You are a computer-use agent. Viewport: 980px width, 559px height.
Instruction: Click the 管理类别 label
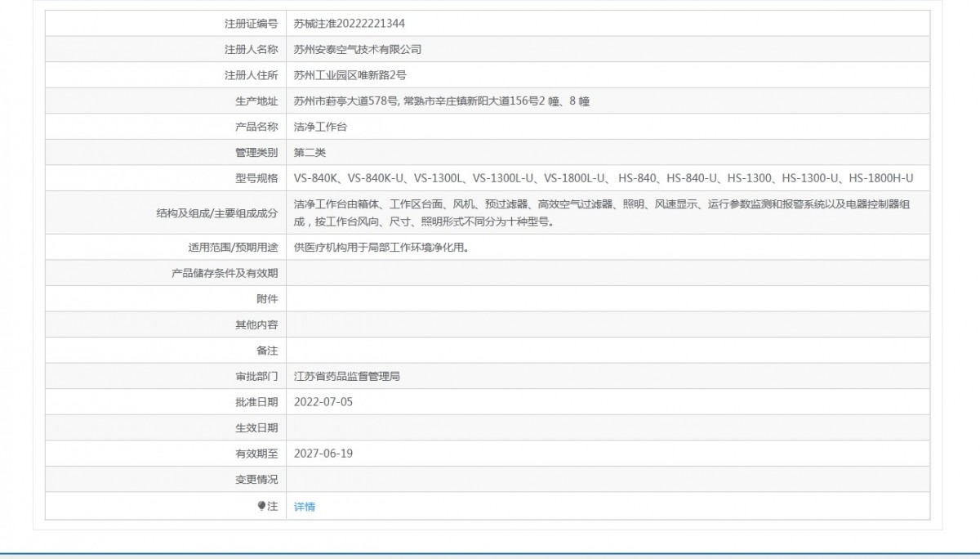(x=256, y=153)
